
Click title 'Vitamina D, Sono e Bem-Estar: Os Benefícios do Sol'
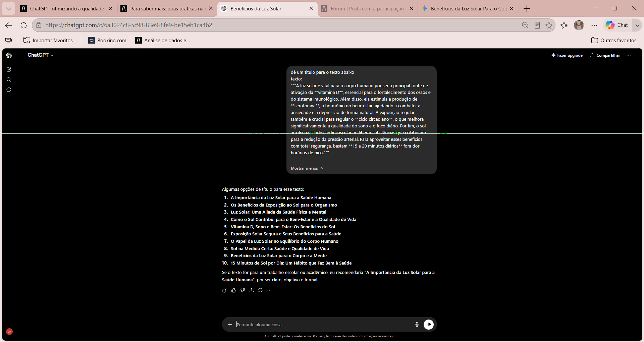point(283,227)
